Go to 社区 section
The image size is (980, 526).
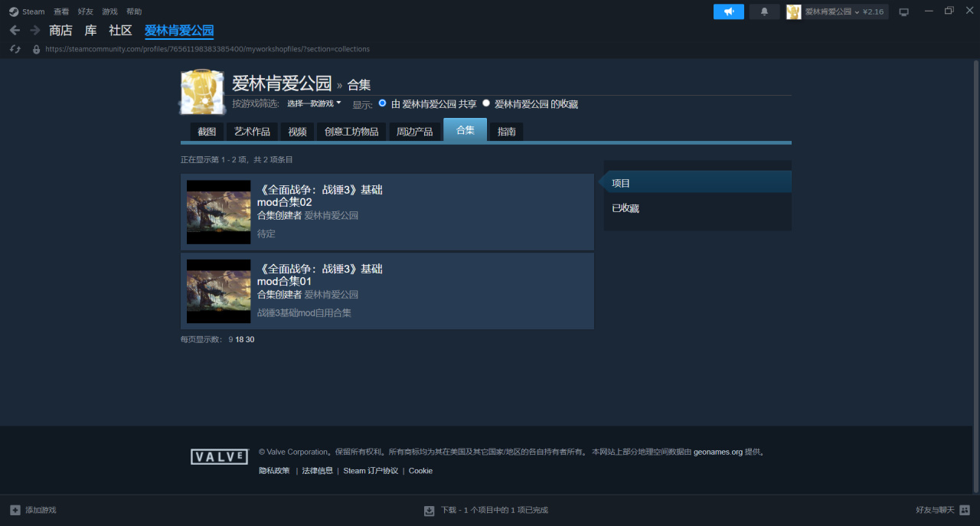(120, 31)
